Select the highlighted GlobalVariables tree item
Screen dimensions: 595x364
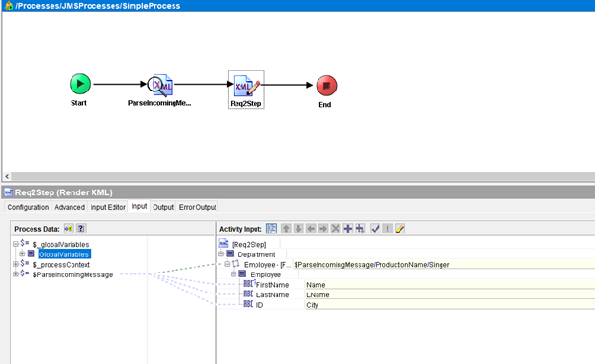click(64, 254)
